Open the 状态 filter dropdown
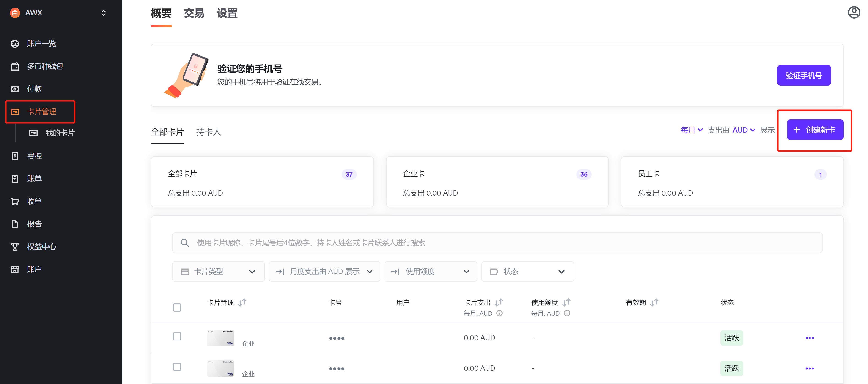868x384 pixels. tap(527, 272)
